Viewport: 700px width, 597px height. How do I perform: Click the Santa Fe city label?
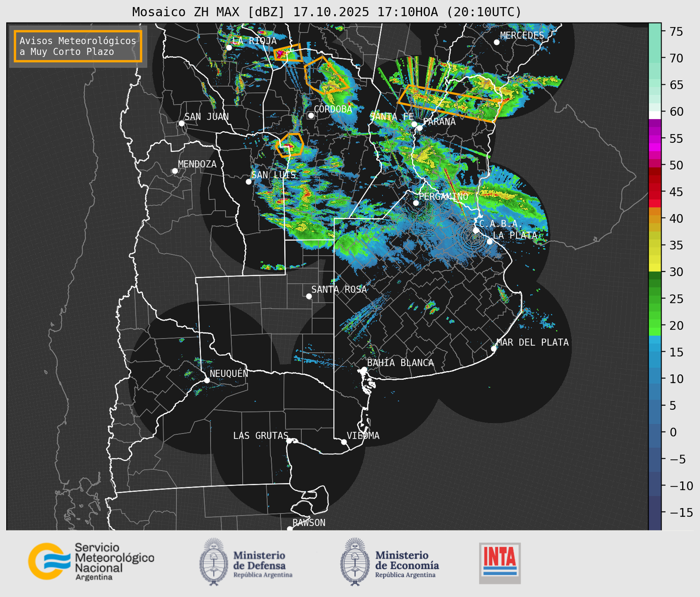(x=392, y=117)
